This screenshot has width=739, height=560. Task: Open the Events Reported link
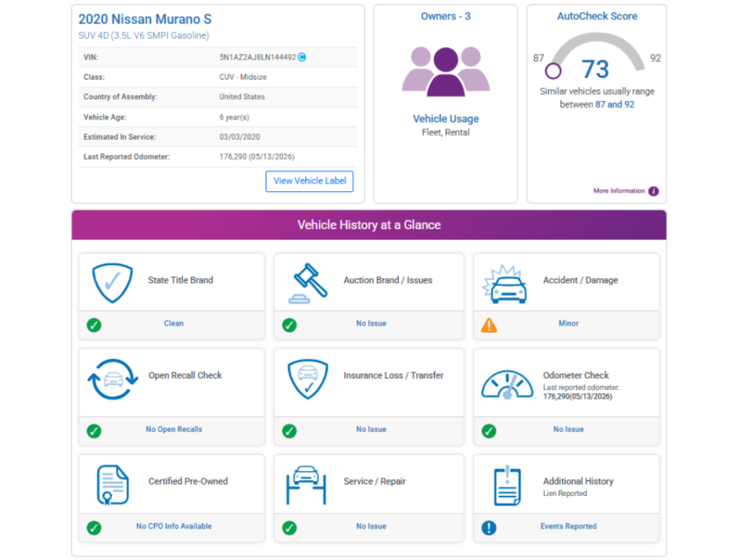568,526
